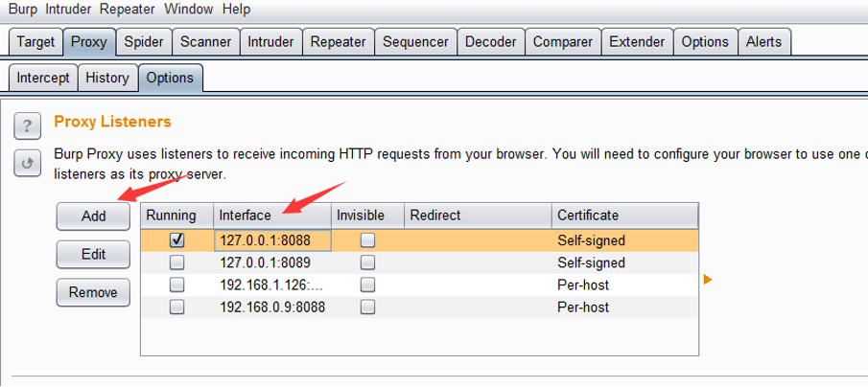Enable Running checkbox for 192.168.0.9:8088
This screenshot has width=868, height=387.
point(177,307)
